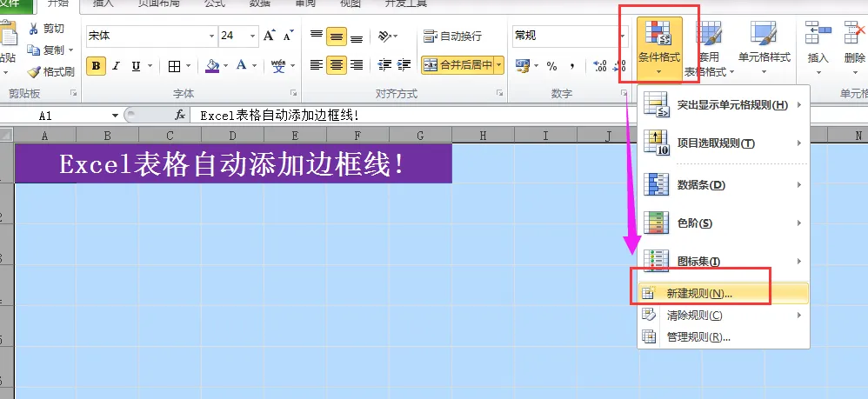Open the font name dropdown (宋体)
Screen dimensions: 868x399
211,36
